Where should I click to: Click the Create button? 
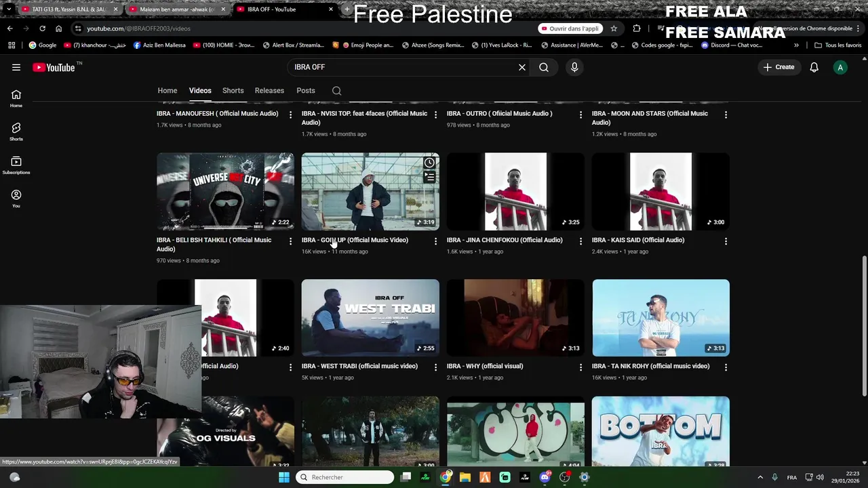[x=778, y=67]
